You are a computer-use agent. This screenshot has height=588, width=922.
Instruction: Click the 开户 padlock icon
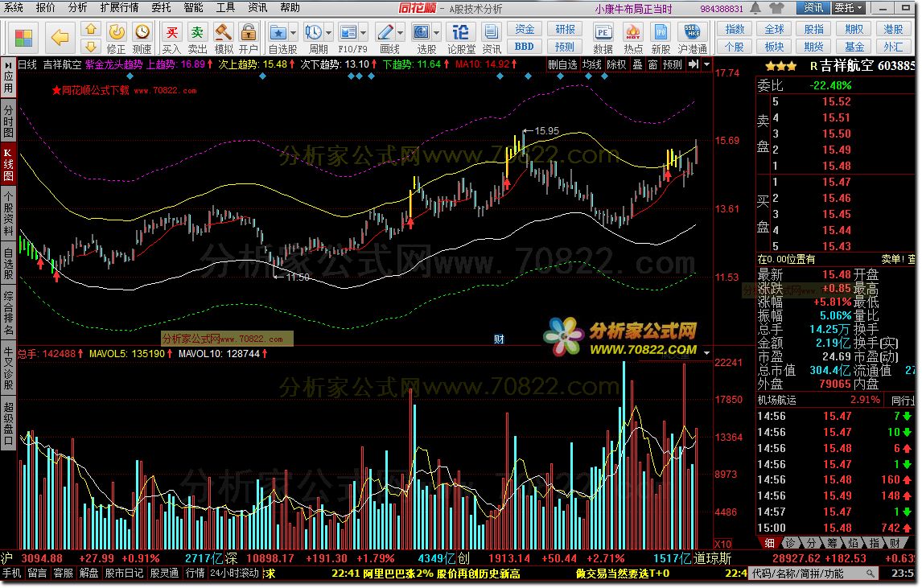pyautogui.click(x=249, y=31)
